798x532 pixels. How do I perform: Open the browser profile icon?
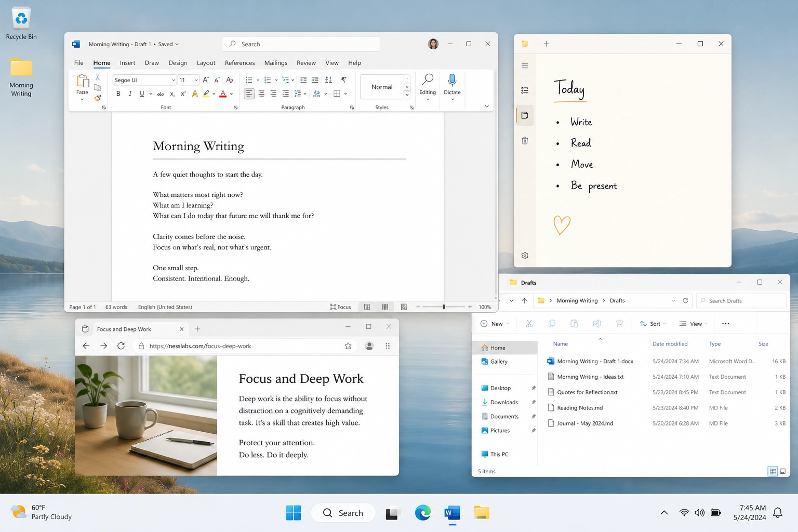(x=369, y=346)
